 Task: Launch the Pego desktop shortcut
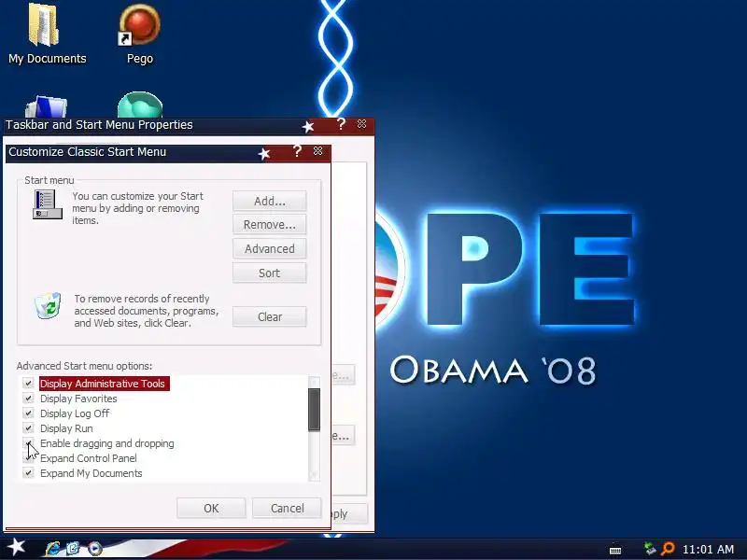pos(139,34)
